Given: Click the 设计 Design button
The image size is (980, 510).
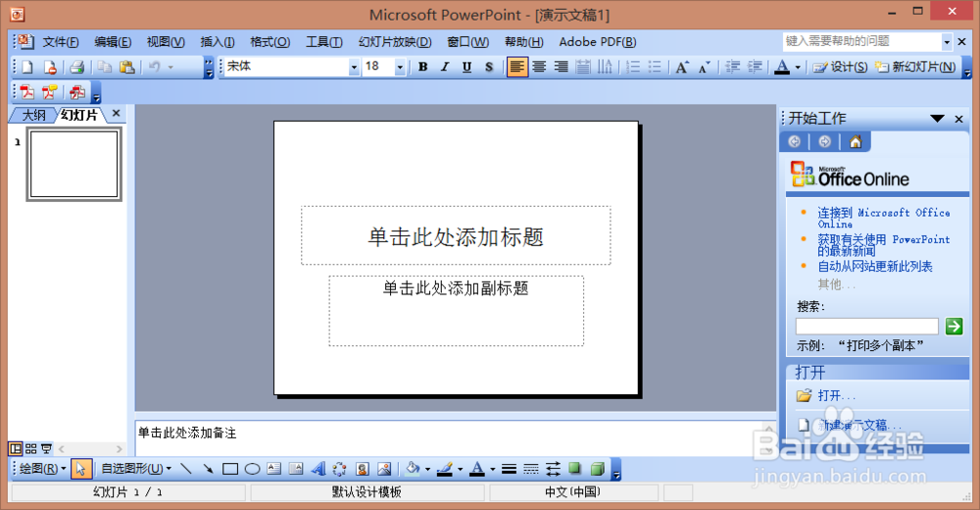Looking at the screenshot, I should pos(840,67).
